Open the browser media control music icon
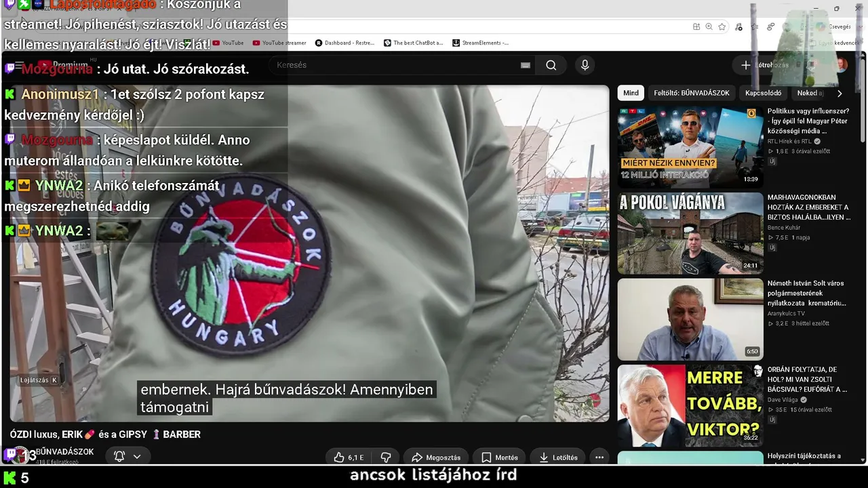Viewport: 868px width, 488px height. point(738,26)
